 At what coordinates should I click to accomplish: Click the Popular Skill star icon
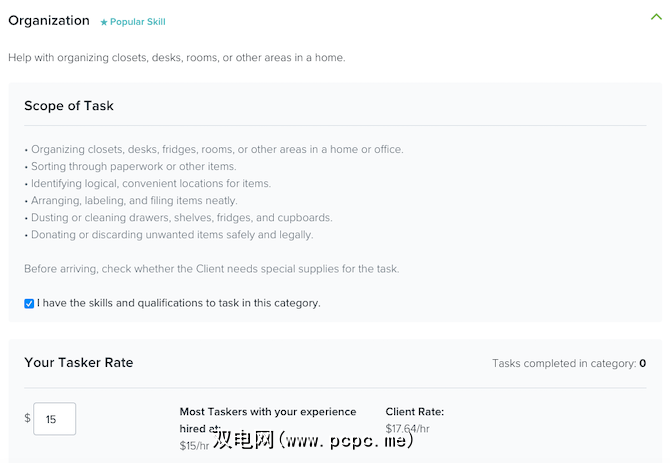click(104, 21)
